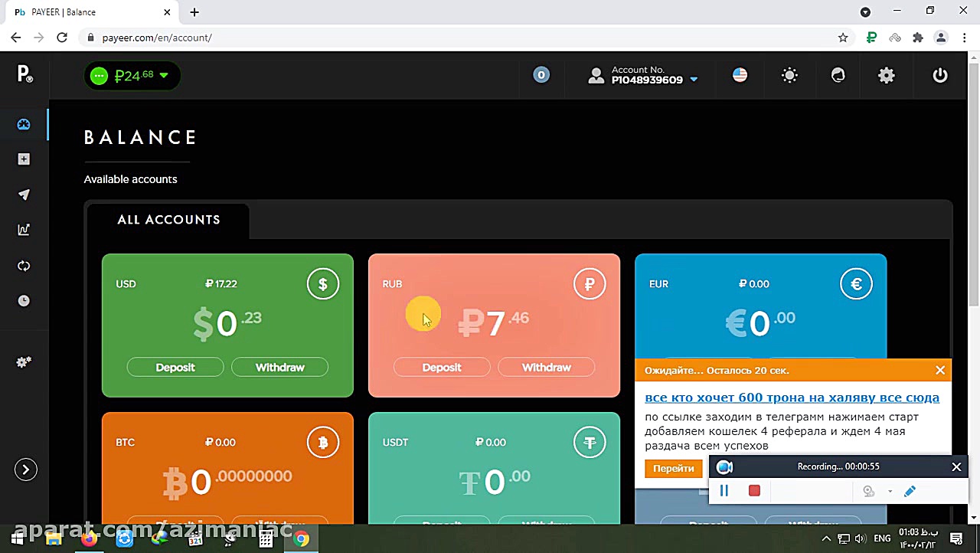Open the 'все кто хочет 600 трона' link
The height and width of the screenshot is (553, 980).
(x=792, y=398)
